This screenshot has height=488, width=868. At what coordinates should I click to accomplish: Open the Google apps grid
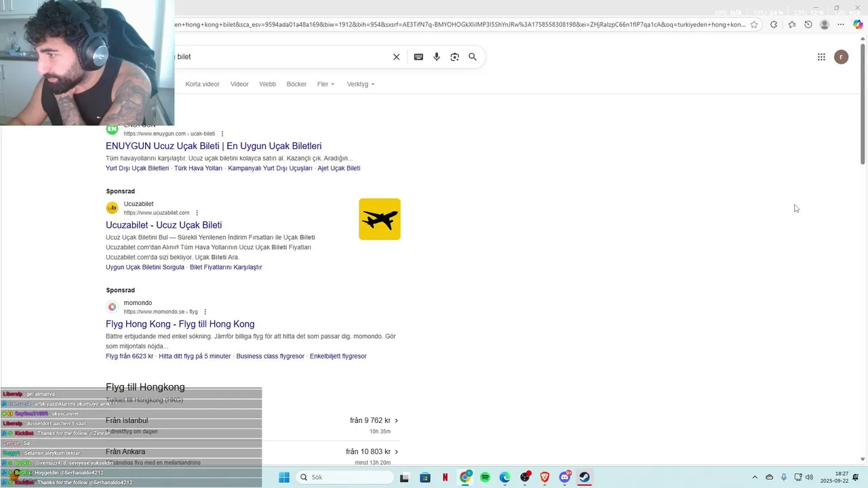click(821, 57)
